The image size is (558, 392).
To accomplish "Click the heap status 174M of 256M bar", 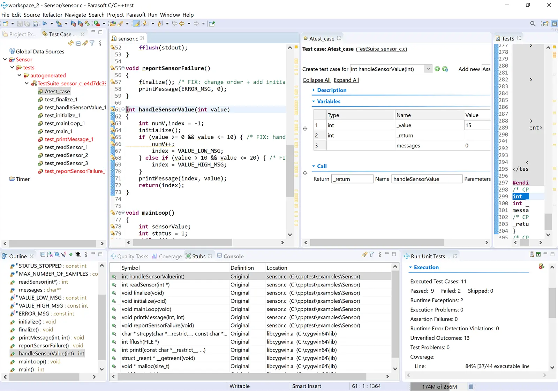I will click(x=439, y=386).
